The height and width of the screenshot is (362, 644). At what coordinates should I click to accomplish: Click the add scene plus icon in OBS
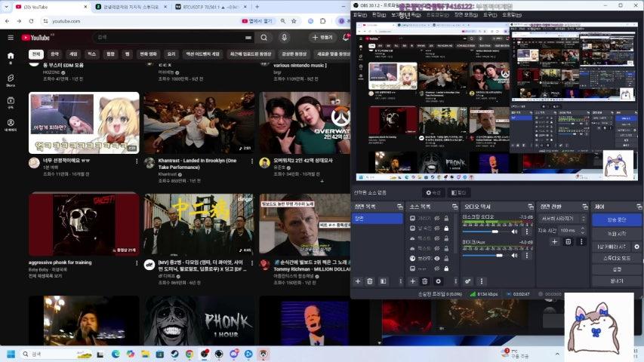click(358, 281)
